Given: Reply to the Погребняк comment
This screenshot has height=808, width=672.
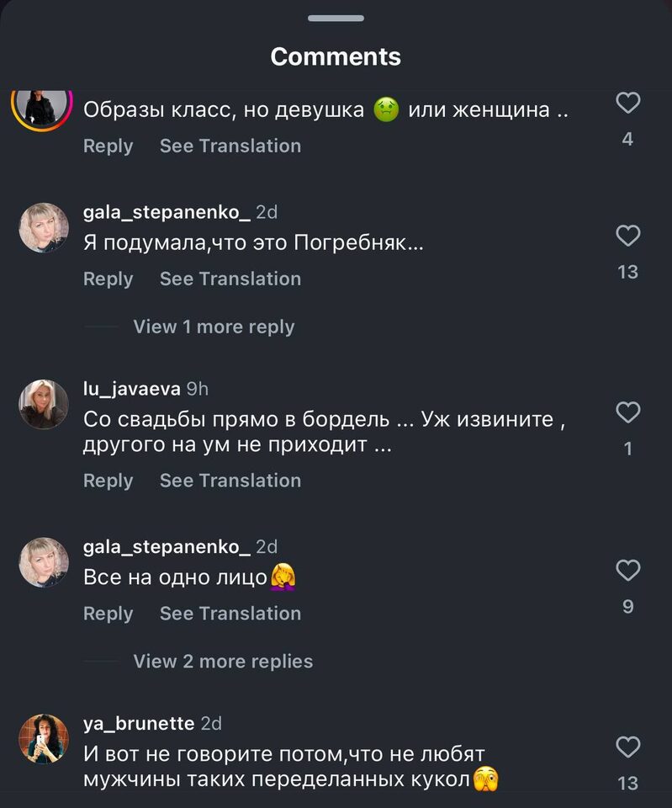Looking at the screenshot, I should pyautogui.click(x=108, y=279).
